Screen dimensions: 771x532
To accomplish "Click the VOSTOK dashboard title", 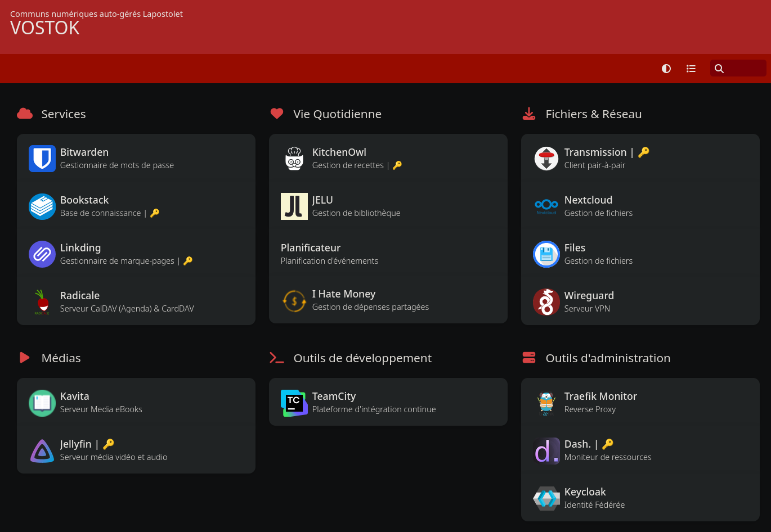I will (x=45, y=28).
